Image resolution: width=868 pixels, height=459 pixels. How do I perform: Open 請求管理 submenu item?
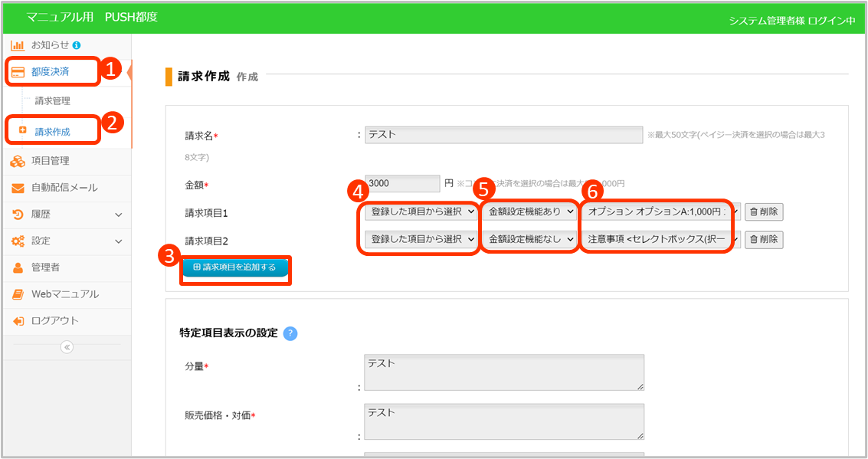[52, 100]
